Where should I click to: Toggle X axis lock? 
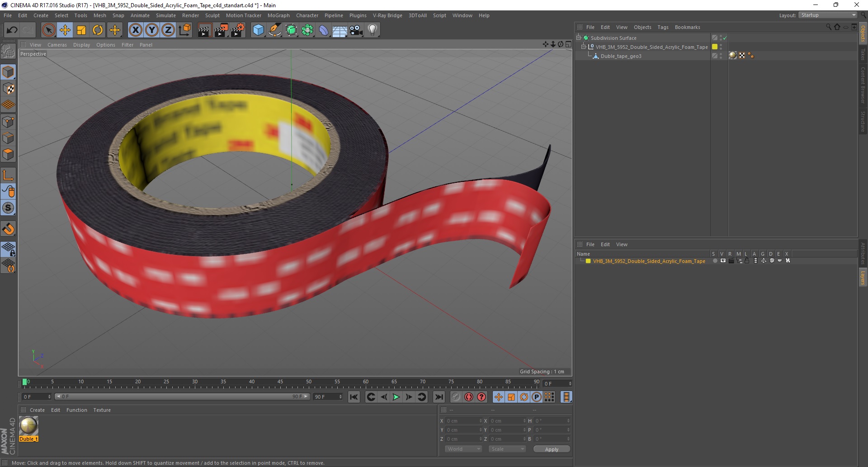coord(135,30)
